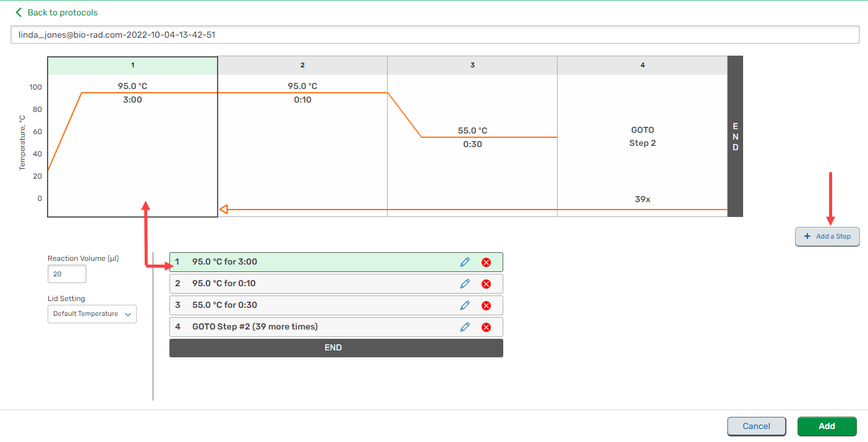The image size is (868, 442).
Task: Edit step 1 with pencil icon
Action: tap(465, 262)
